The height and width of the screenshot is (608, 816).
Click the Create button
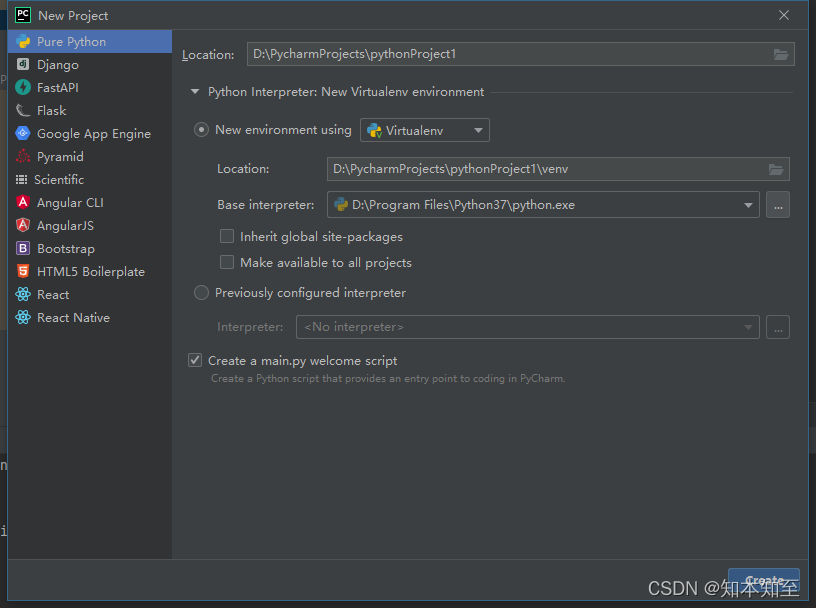tap(763, 580)
